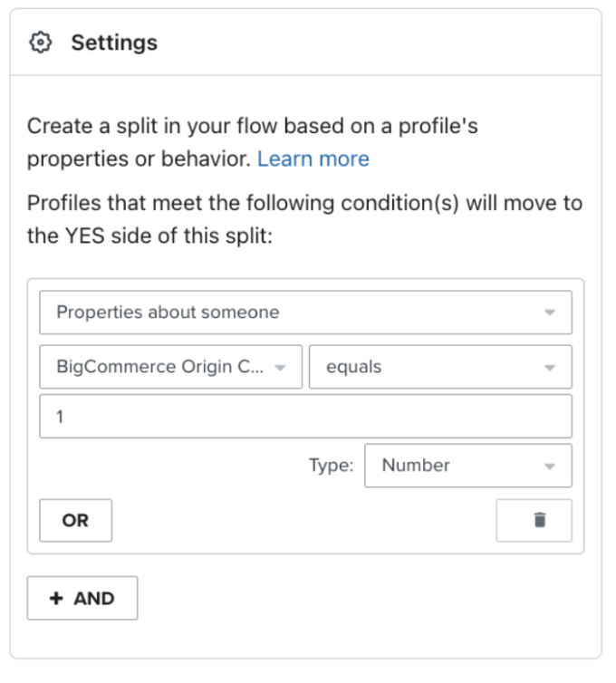Click the Settings panel title

point(114,43)
